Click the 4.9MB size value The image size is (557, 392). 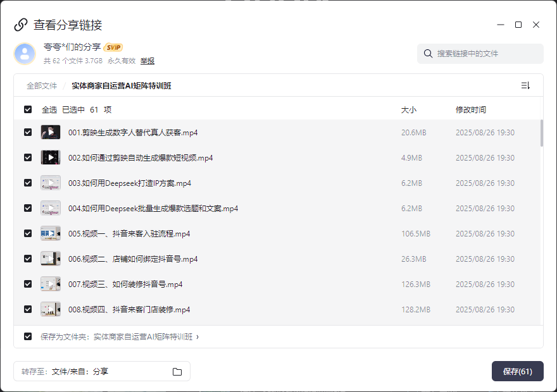[x=411, y=158]
